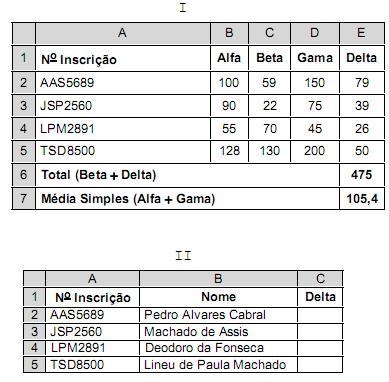Select the Total value cell 475
The width and height of the screenshot is (389, 382).
362,175
